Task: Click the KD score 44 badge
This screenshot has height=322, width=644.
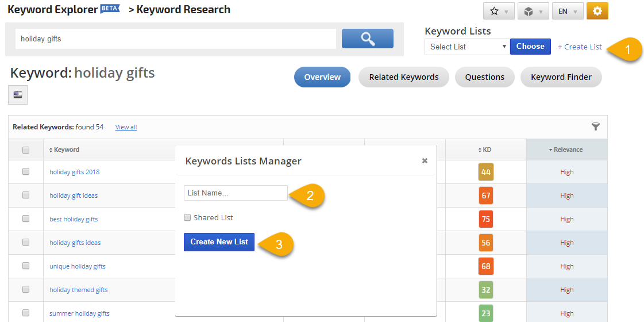Action: [486, 172]
